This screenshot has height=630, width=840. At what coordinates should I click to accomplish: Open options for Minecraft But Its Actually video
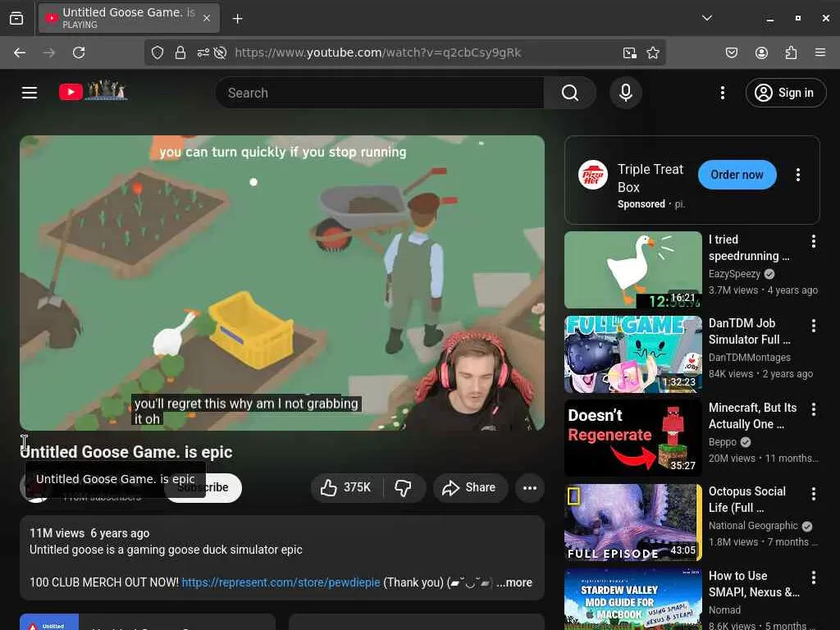click(813, 409)
